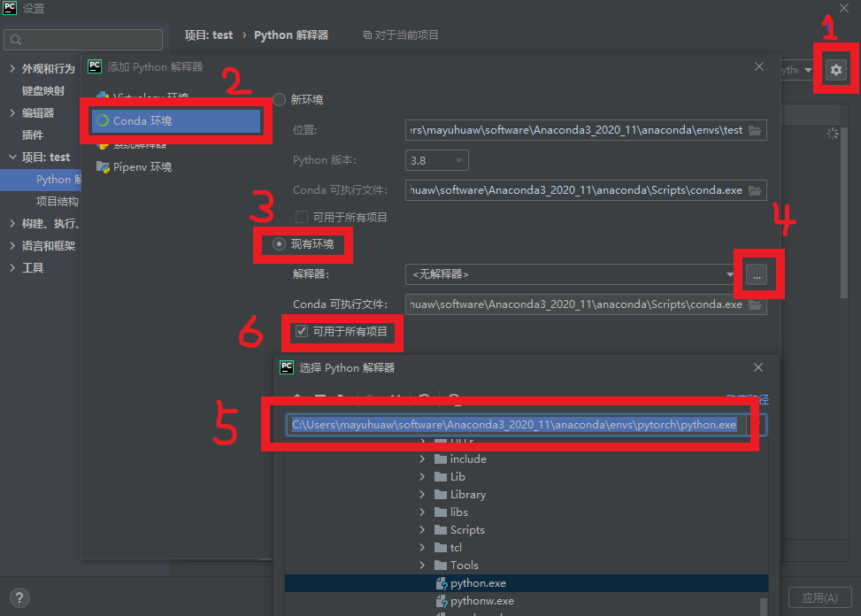861x616 pixels.
Task: Select the 新环境 radio button
Action: [279, 99]
